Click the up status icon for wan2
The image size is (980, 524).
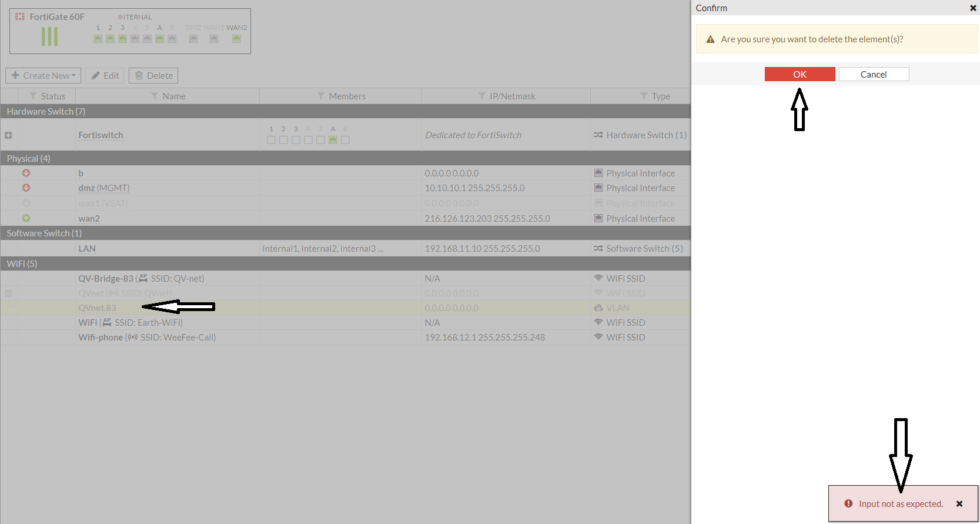pos(26,218)
